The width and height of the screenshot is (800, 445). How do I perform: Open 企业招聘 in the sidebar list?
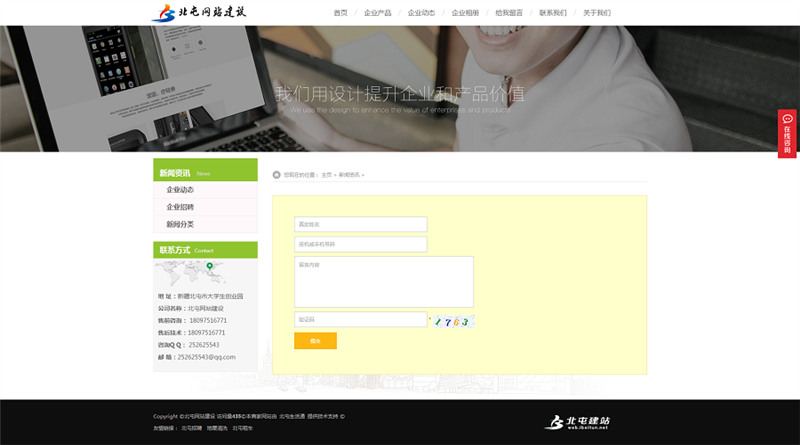180,207
